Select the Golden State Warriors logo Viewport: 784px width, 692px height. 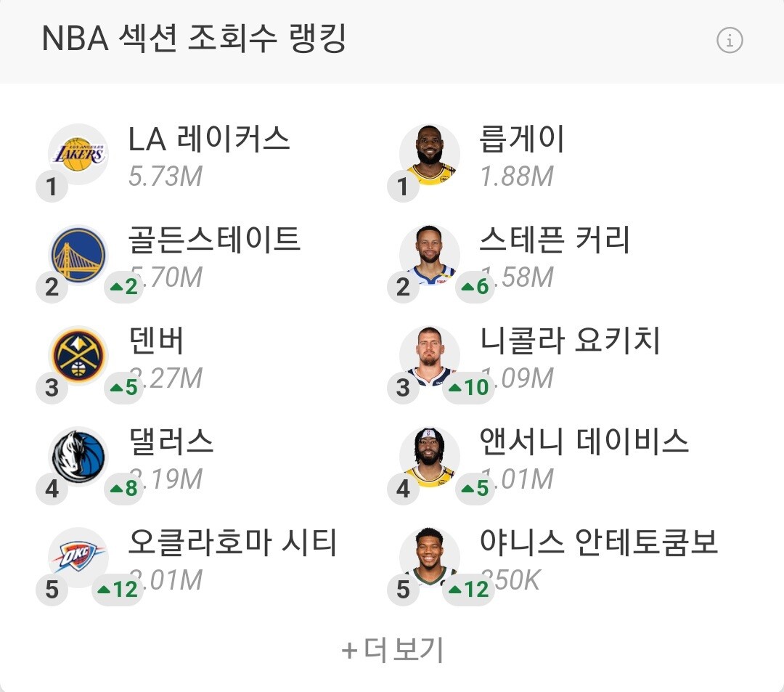[x=78, y=255]
